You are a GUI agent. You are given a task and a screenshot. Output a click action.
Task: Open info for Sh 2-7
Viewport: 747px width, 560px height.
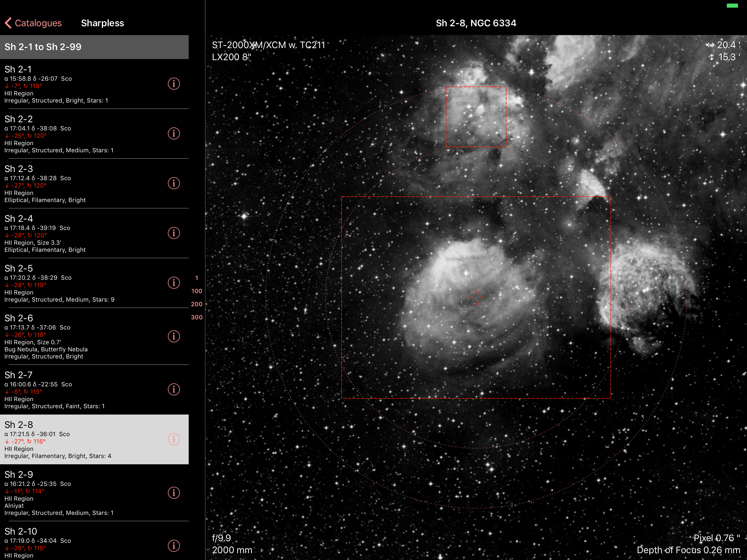click(x=174, y=389)
